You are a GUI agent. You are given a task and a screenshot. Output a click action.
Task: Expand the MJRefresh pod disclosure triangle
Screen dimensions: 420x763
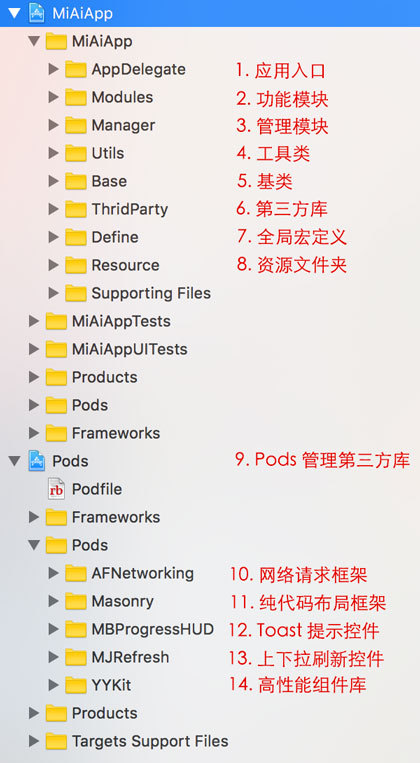[54, 657]
